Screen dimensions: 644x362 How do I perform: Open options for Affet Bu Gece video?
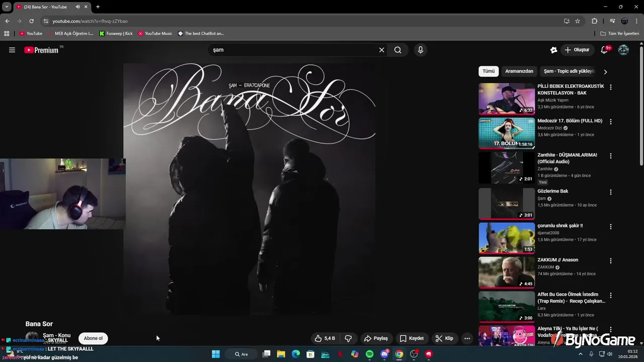pyautogui.click(x=611, y=296)
